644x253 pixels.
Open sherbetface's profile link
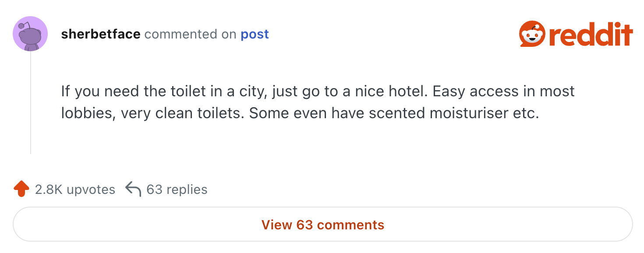coord(100,34)
